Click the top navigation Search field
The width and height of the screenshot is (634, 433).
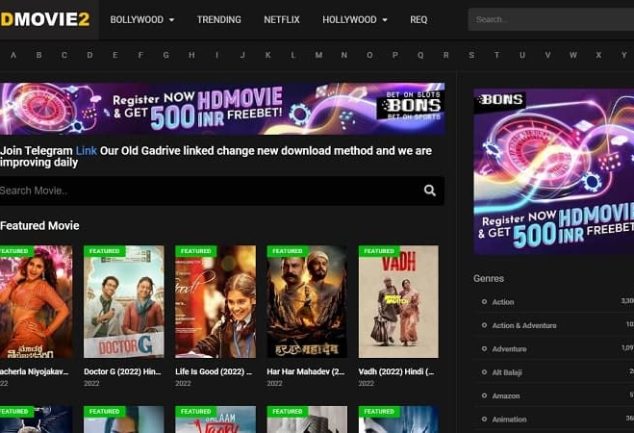551,19
